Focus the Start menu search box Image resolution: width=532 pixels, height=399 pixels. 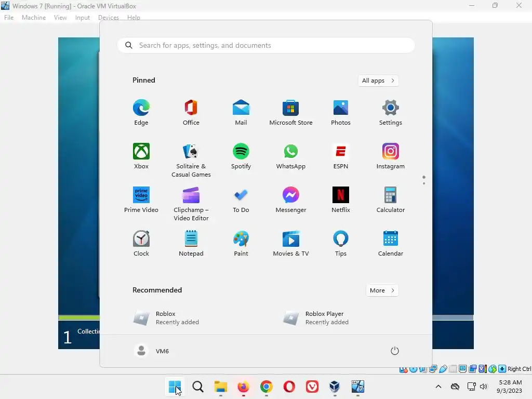[266, 46]
